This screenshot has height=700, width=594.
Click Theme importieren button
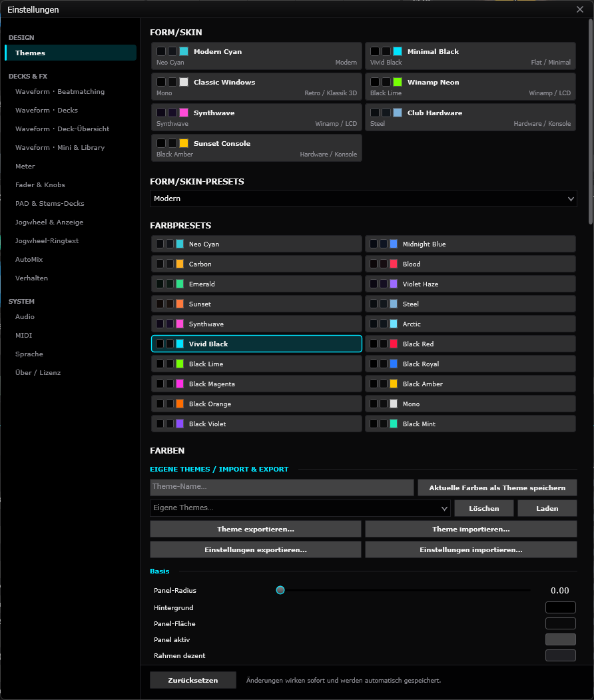[x=471, y=529]
